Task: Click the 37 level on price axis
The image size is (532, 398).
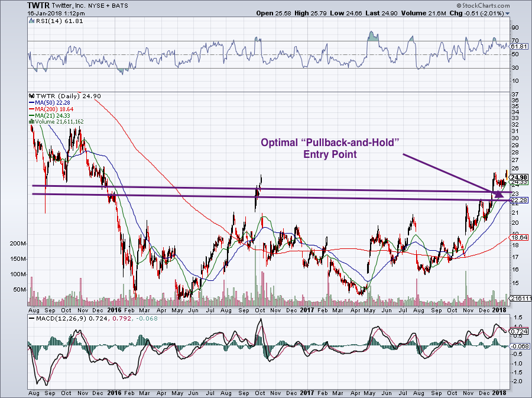Action: [x=515, y=95]
